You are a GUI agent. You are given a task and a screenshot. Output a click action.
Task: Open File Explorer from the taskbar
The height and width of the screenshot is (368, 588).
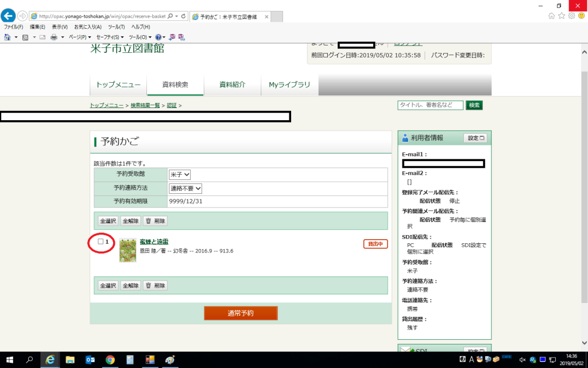tap(69, 360)
